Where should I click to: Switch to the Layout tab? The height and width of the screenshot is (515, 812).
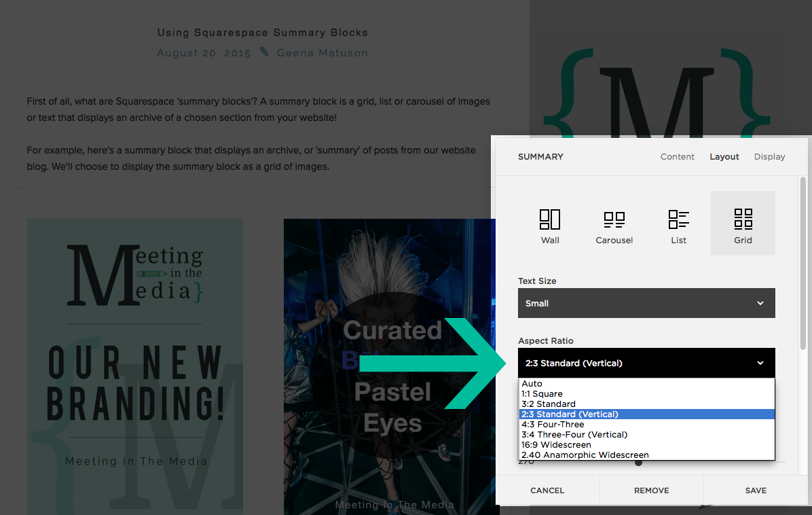pos(724,156)
